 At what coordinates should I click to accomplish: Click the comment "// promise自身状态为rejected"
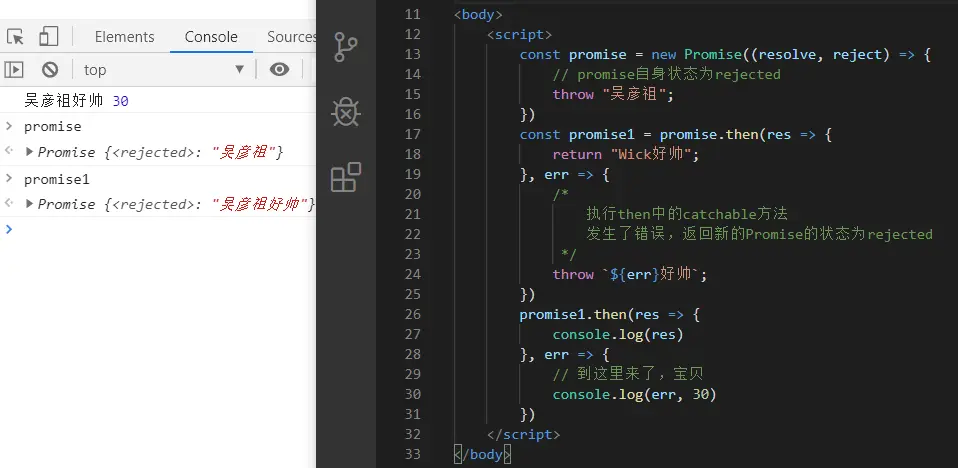pyautogui.click(x=667, y=75)
